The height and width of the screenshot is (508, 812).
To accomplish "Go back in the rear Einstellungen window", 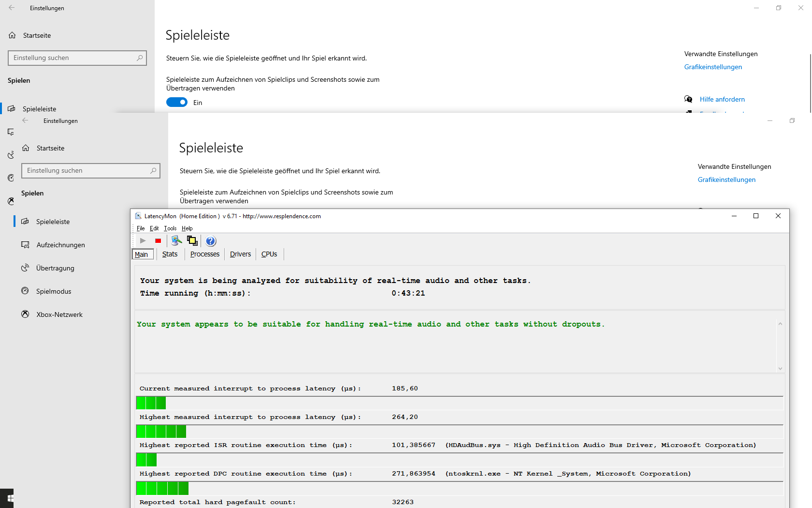I will [x=12, y=8].
